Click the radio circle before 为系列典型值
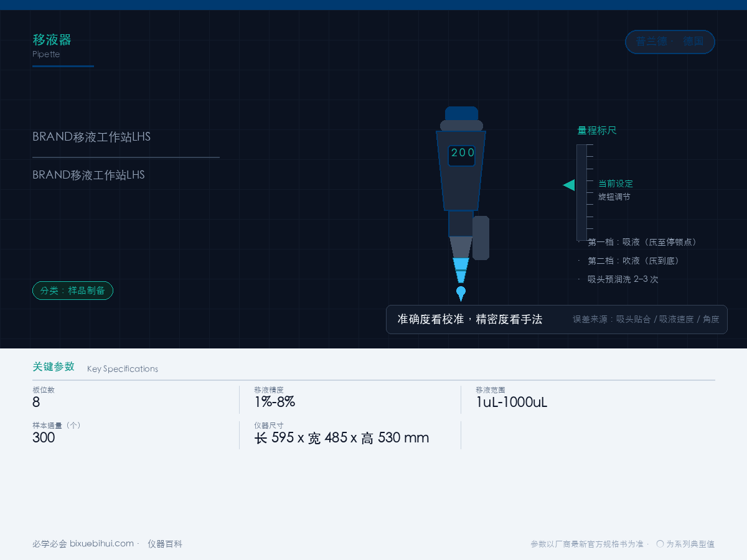747x560 pixels. (x=660, y=544)
